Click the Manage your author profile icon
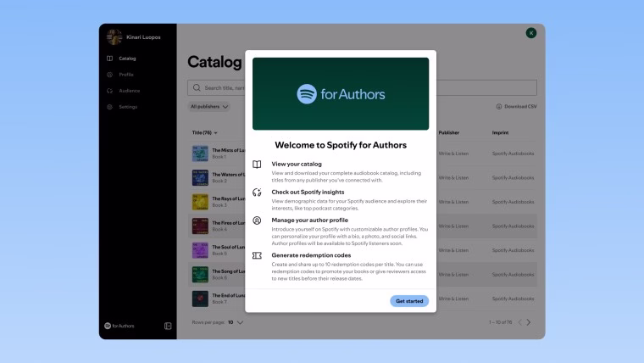The width and height of the screenshot is (644, 363). coord(257,221)
